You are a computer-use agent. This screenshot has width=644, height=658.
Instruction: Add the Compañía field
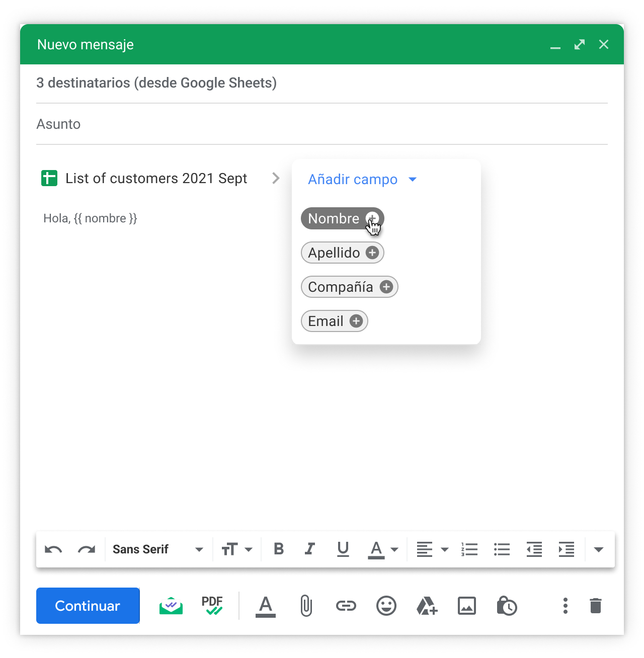386,287
